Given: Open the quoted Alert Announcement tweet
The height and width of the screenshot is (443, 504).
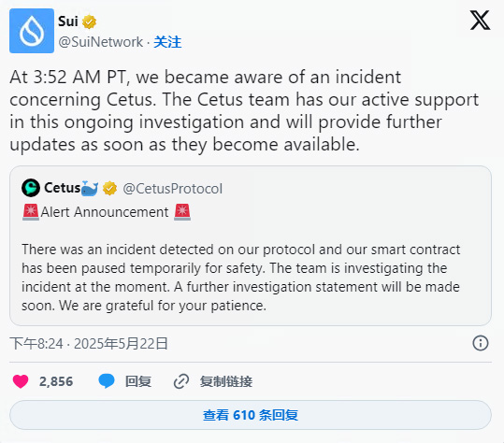Looking at the screenshot, I should tap(251, 246).
